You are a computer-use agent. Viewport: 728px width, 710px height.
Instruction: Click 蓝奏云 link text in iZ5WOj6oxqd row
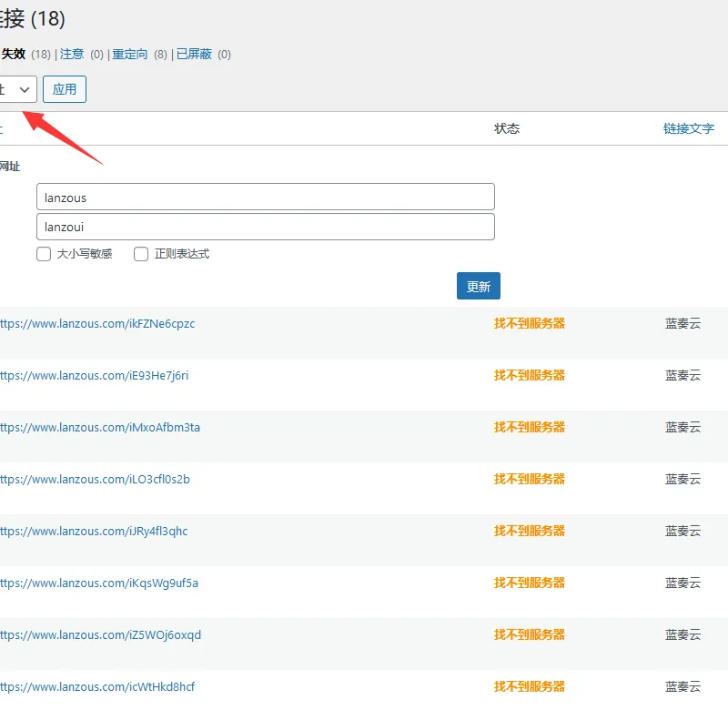[x=683, y=634]
